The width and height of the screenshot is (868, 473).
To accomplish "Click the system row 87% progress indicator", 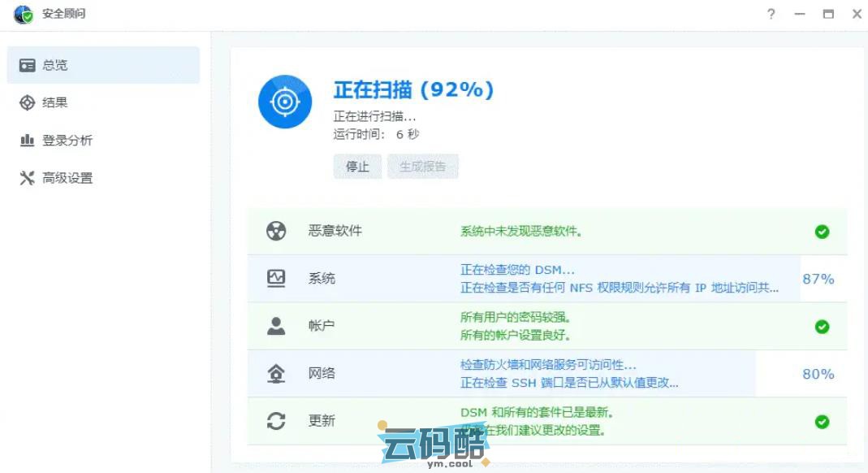I will coord(818,279).
